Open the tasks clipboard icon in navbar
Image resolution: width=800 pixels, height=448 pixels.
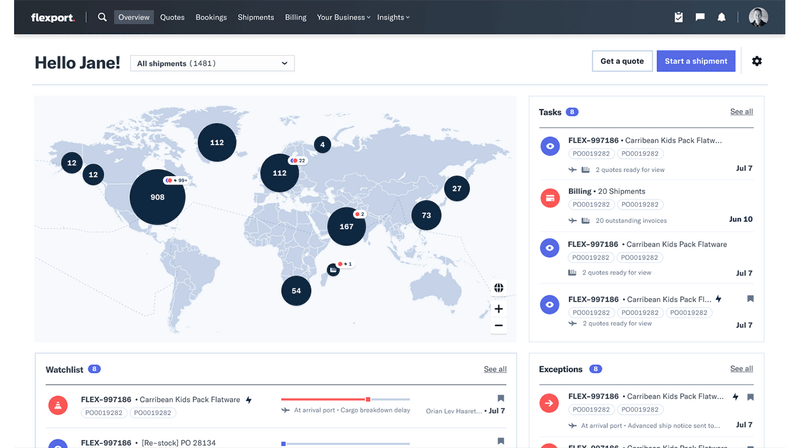[x=679, y=17]
